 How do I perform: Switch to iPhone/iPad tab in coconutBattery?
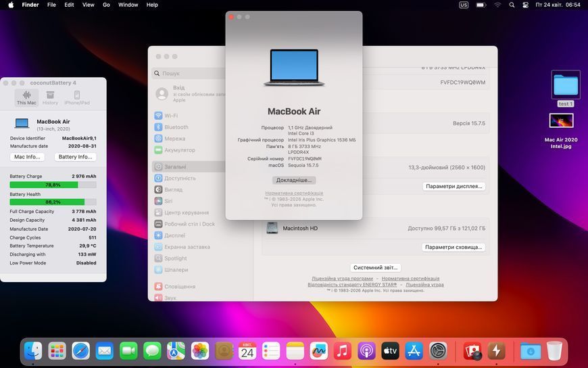pos(77,97)
